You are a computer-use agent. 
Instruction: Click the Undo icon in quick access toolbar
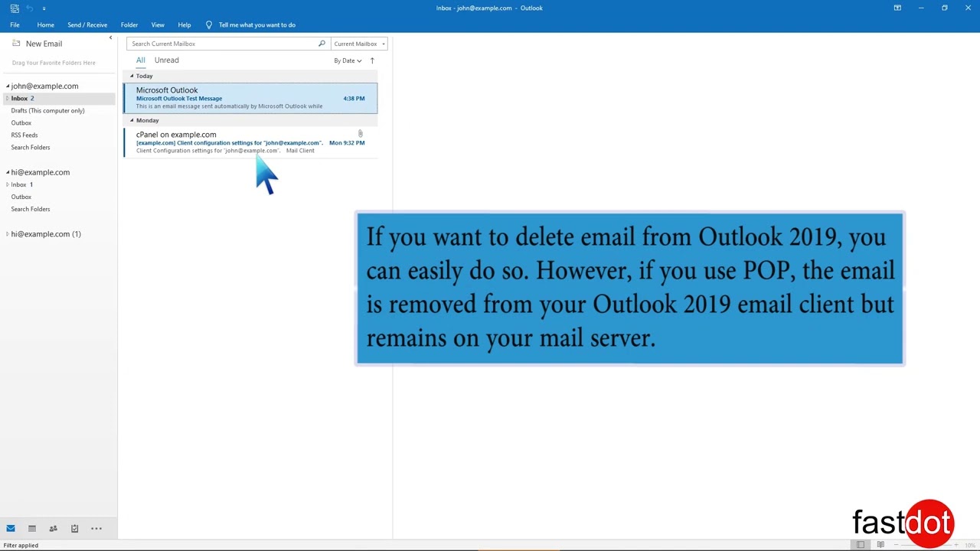(28, 8)
